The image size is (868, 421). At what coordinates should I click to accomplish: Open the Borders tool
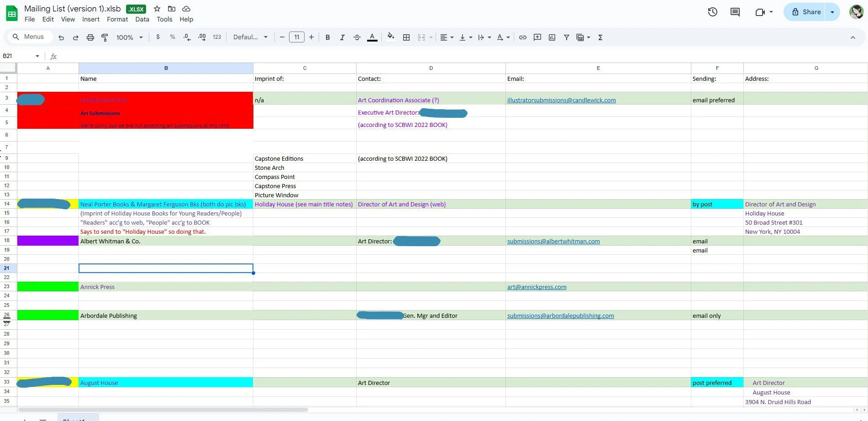406,37
